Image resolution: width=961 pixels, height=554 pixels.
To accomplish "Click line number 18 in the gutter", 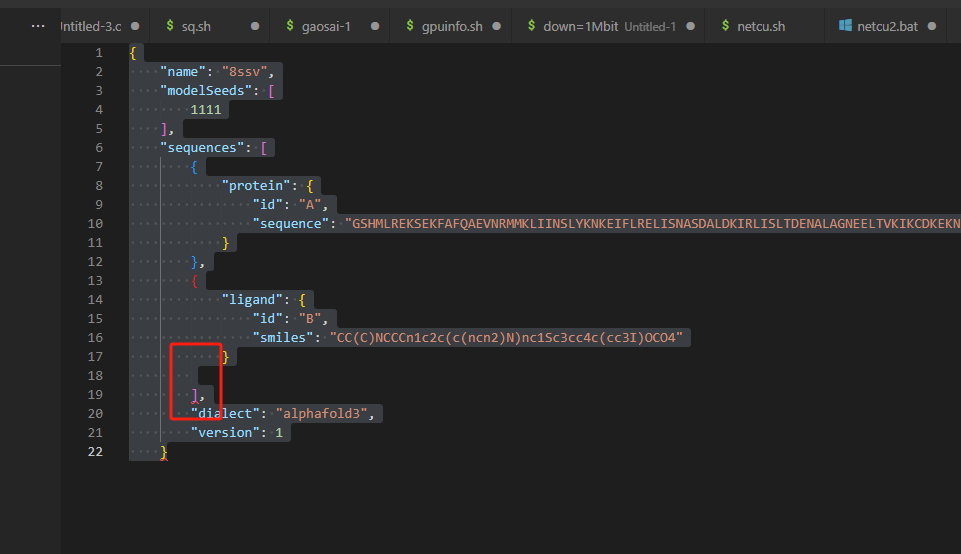I will point(95,376).
